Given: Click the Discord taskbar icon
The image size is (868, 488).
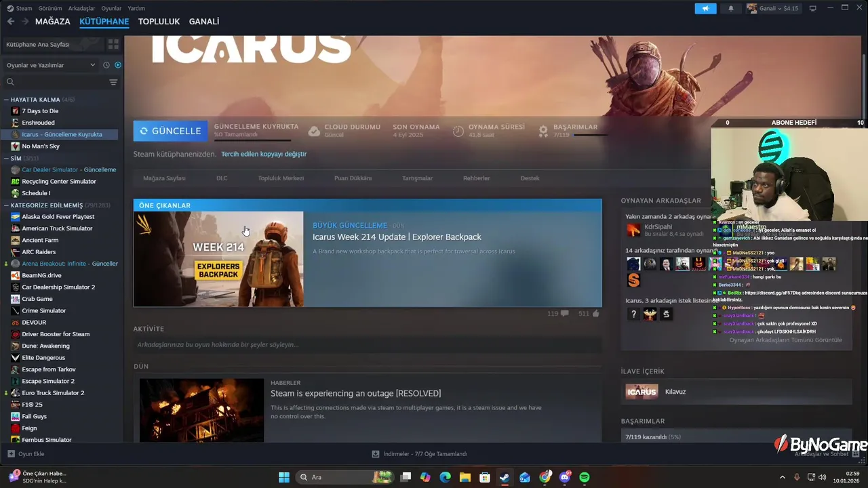Looking at the screenshot, I should [x=565, y=477].
